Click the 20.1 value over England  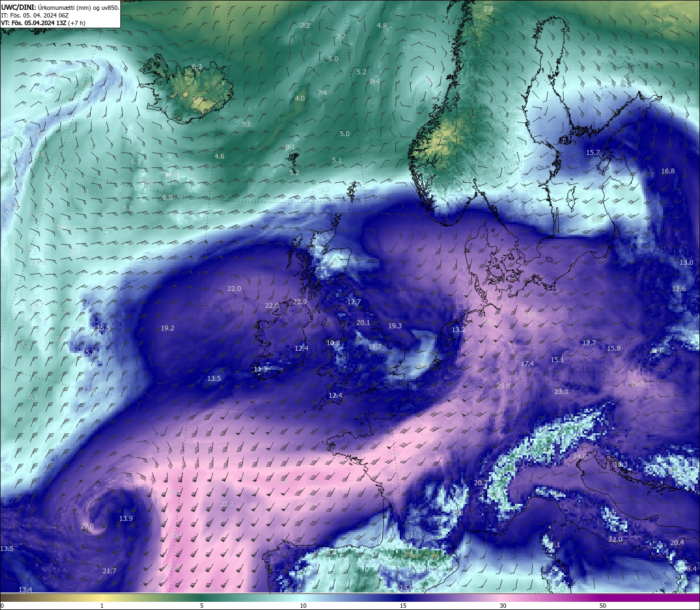(x=363, y=323)
